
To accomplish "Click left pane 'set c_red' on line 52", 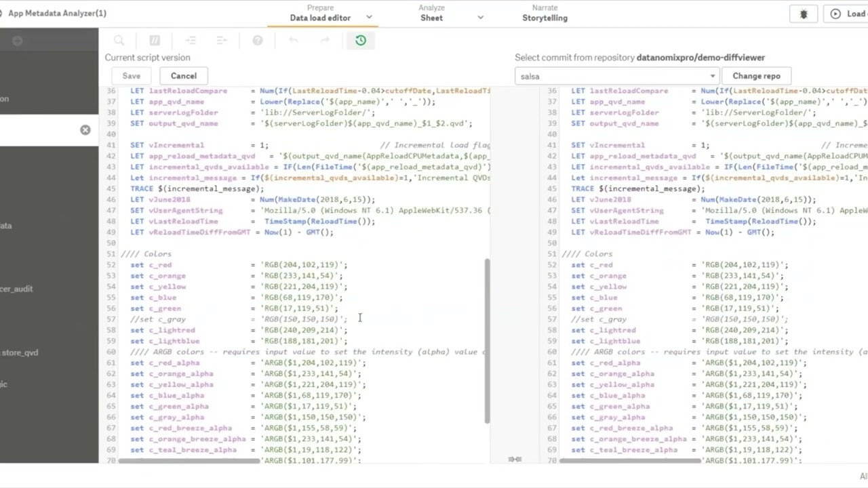I will (151, 265).
